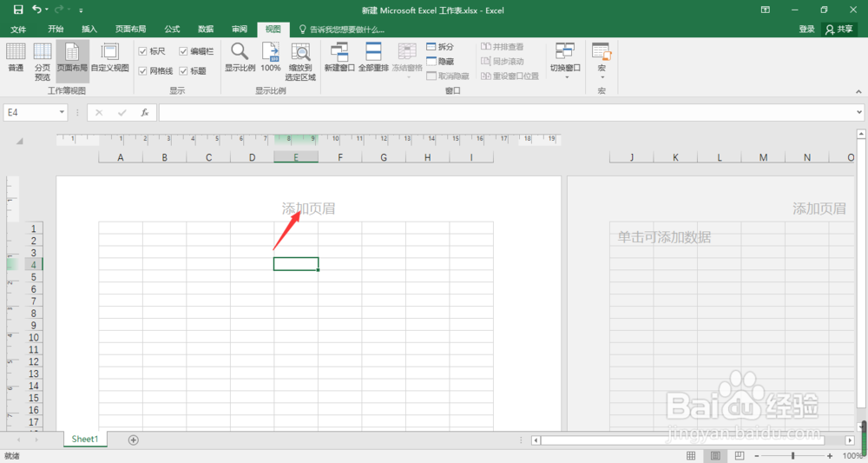Cancel formula entry with X icon

99,112
